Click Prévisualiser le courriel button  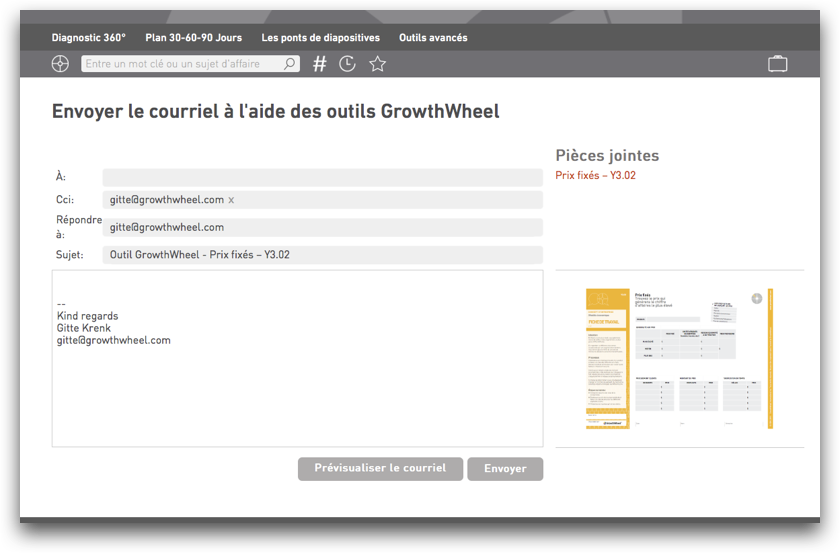(x=380, y=468)
